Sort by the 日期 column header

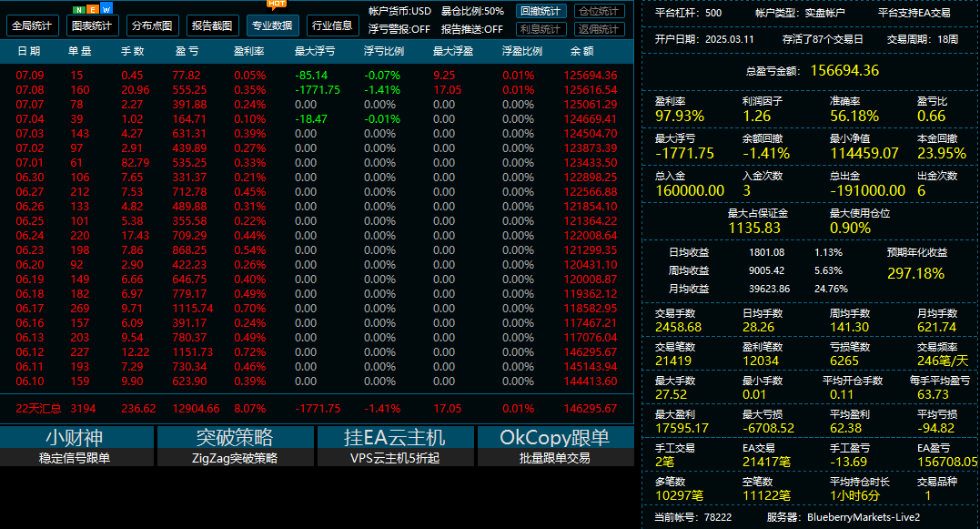(29, 51)
